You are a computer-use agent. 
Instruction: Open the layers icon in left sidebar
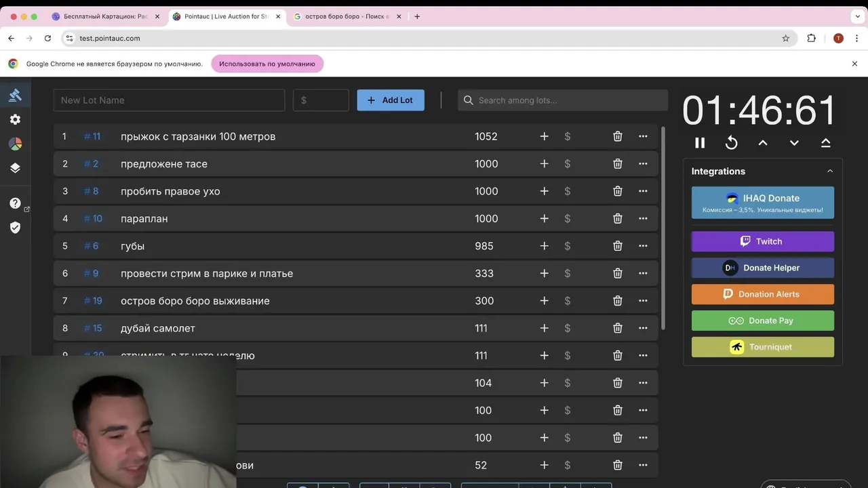click(15, 168)
